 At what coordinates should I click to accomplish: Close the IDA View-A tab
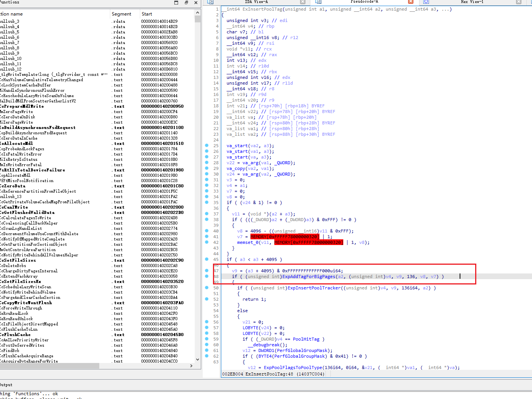[303, 2]
